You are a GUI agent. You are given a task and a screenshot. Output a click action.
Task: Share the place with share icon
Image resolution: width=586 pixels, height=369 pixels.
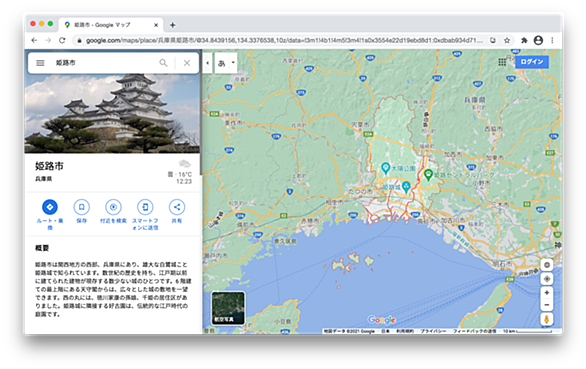177,207
